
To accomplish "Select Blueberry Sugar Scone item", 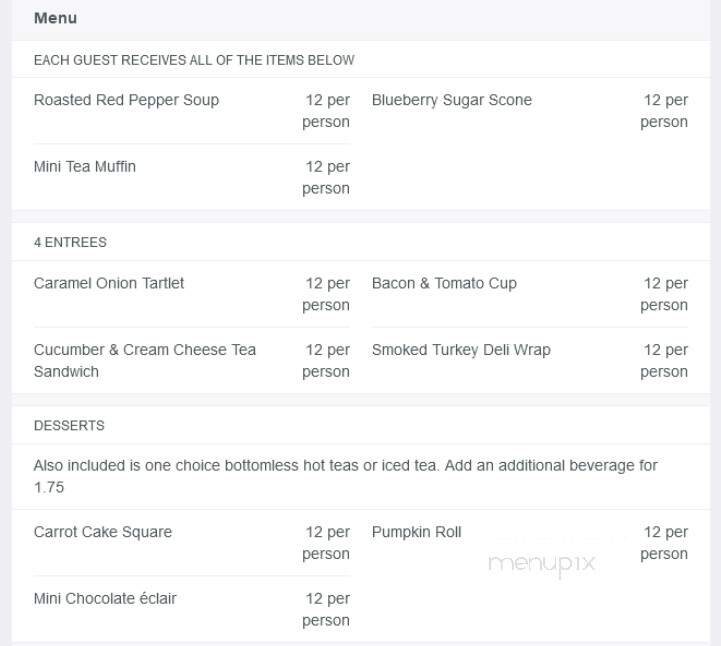I will 452,100.
